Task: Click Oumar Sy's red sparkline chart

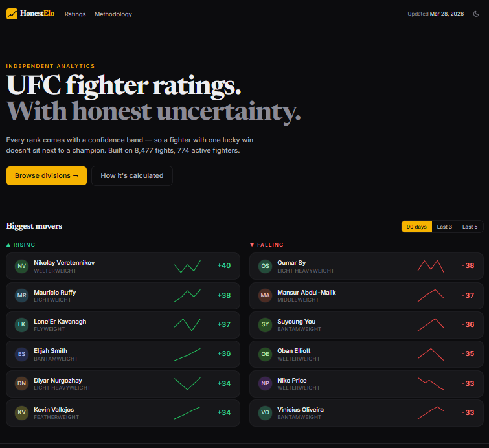Action: pyautogui.click(x=431, y=266)
